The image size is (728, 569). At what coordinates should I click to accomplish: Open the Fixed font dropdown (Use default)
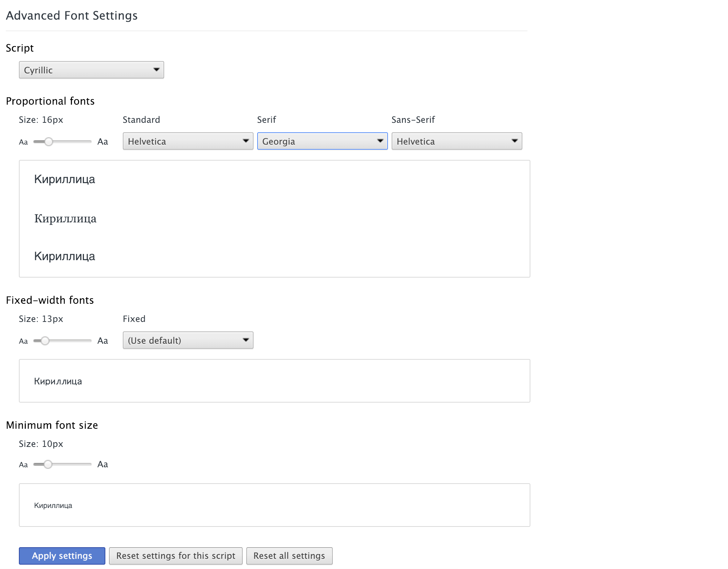188,340
